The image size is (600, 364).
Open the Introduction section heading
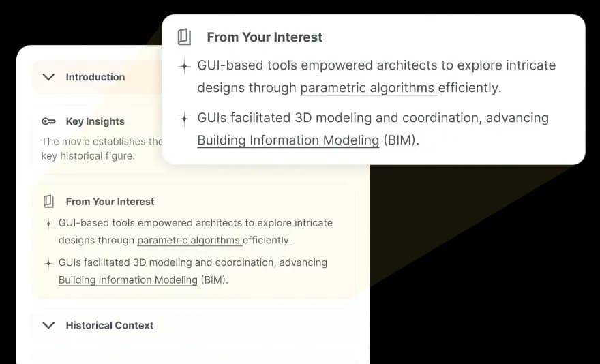(95, 77)
